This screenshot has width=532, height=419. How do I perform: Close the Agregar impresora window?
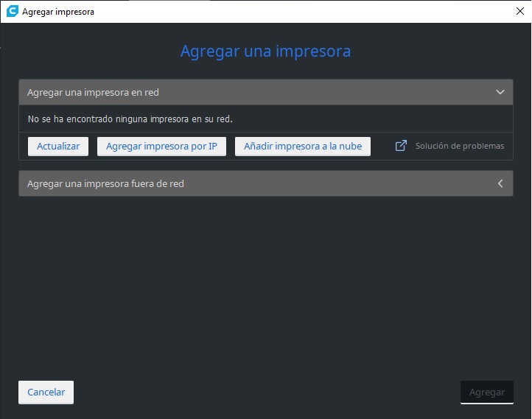(x=519, y=12)
